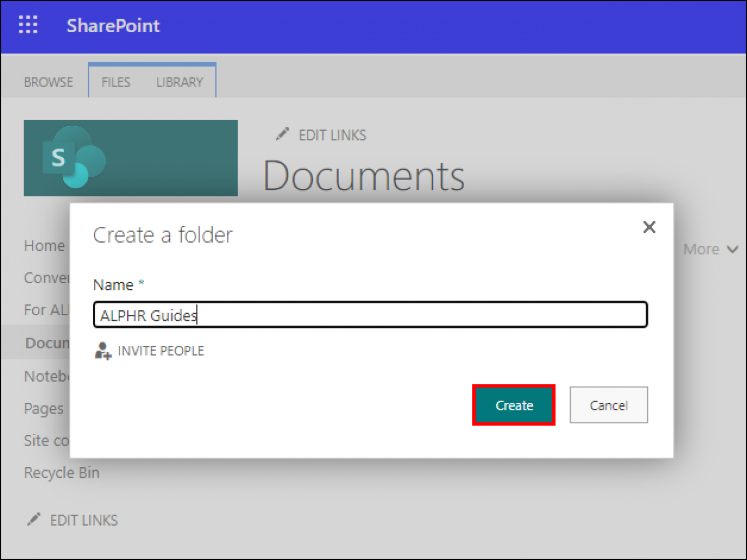747x560 pixels.
Task: Open the Pages sidebar link
Action: pos(43,408)
